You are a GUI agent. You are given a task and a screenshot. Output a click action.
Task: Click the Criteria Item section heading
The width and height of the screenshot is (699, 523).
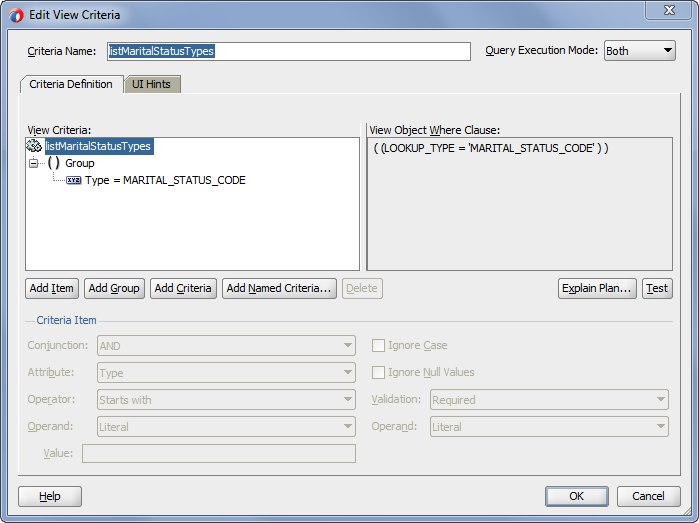point(66,320)
